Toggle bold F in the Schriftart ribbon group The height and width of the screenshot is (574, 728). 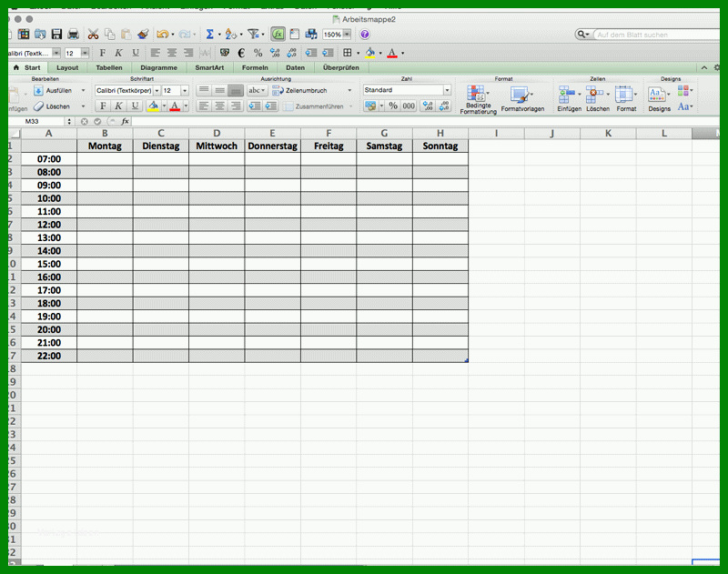(x=103, y=106)
